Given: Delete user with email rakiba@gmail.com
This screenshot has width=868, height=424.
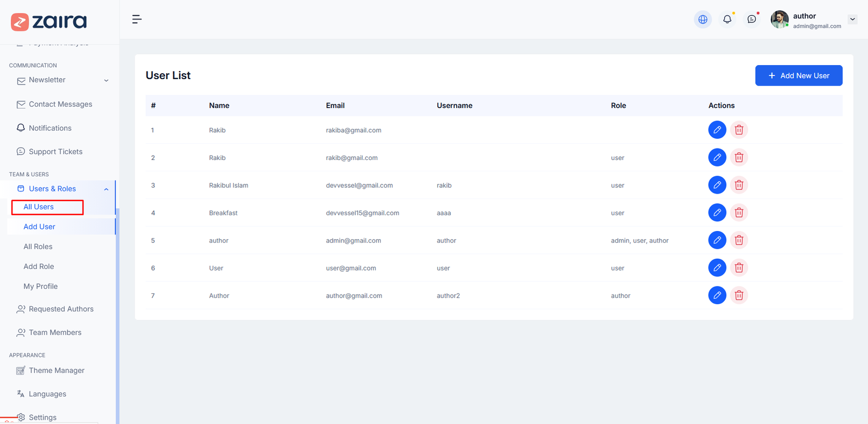Looking at the screenshot, I should coord(739,130).
